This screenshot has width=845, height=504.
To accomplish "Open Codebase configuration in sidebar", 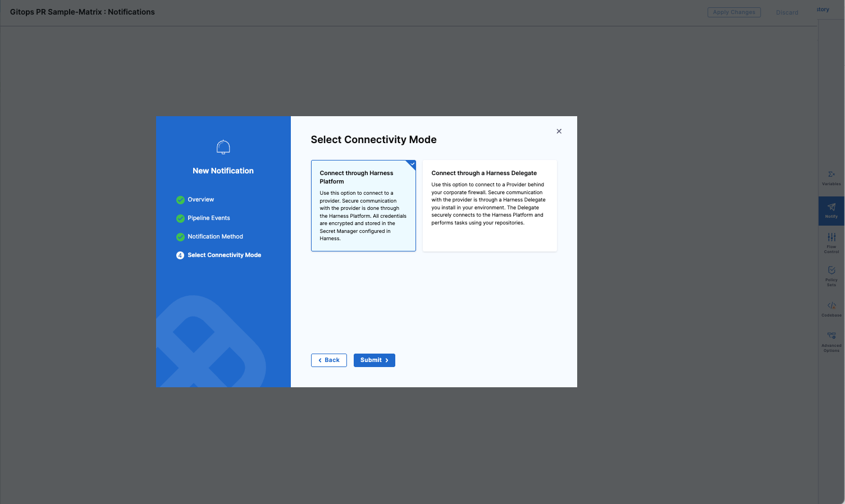I will click(832, 309).
